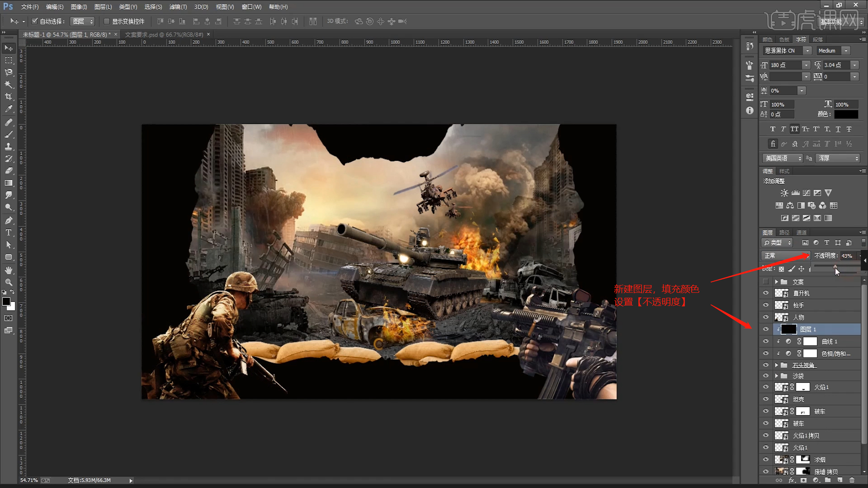Toggle visibility of 图层 1
868x488 pixels.
[x=766, y=329]
